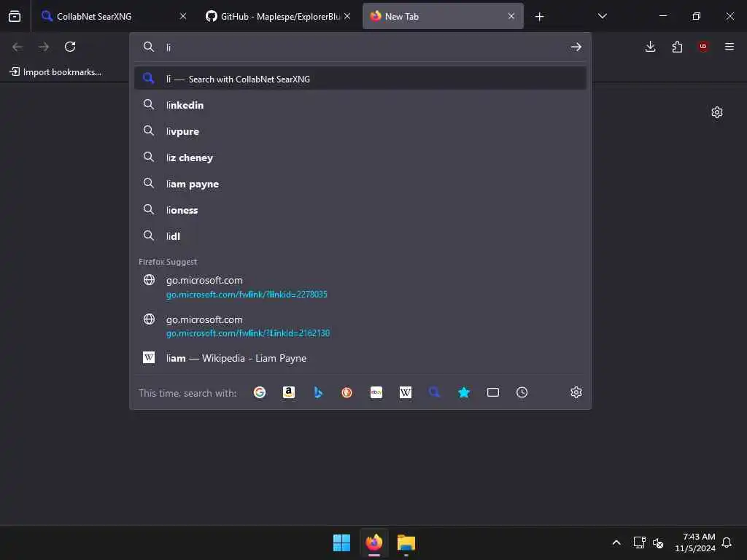The height and width of the screenshot is (560, 747).
Task: Open the Downloads toolbar icon
Action: [650, 47]
